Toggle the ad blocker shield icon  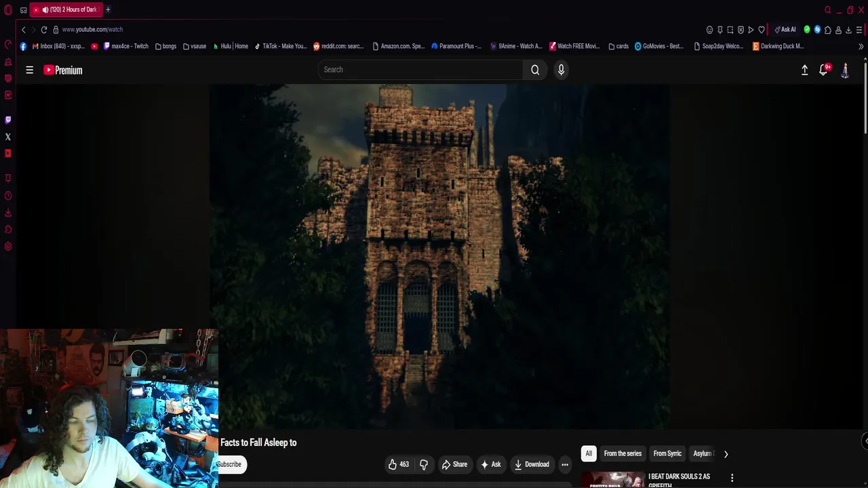[x=741, y=30]
